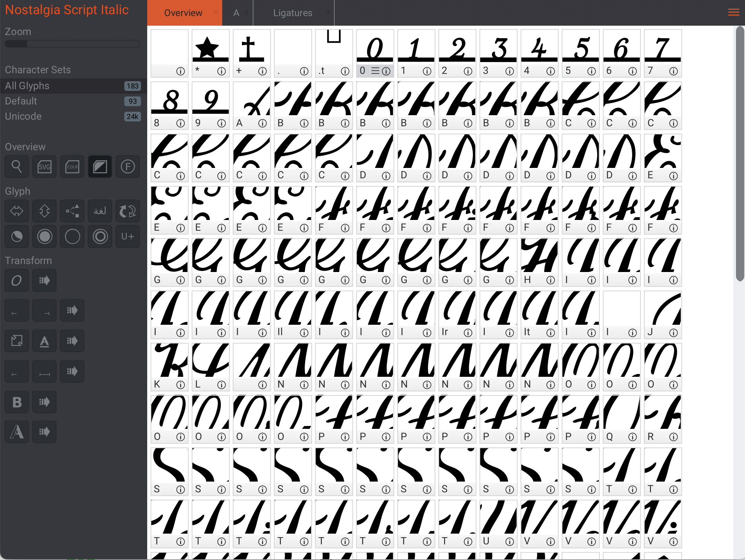The image size is (745, 560).
Task: Open info for glyph 1
Action: (x=427, y=71)
